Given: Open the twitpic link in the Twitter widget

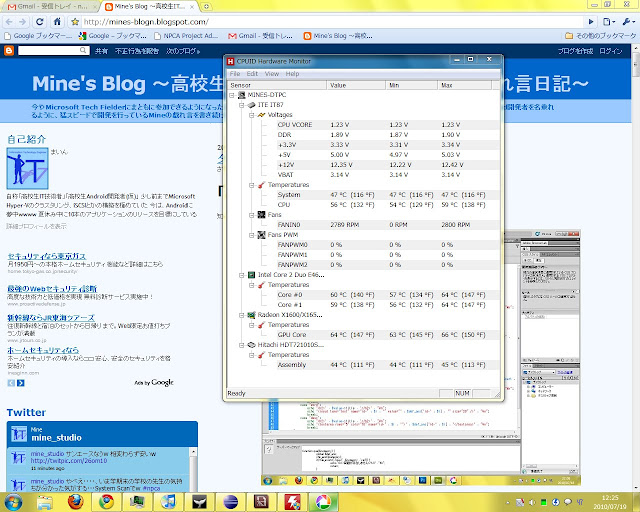Looking at the screenshot, I should click(x=69, y=461).
